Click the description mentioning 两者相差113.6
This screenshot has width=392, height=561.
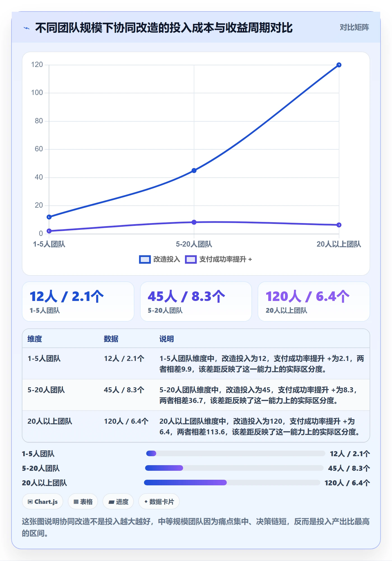[x=260, y=426]
